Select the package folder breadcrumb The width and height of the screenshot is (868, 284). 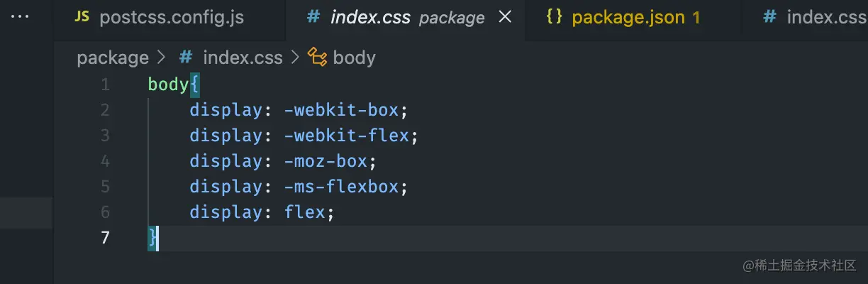coord(113,58)
